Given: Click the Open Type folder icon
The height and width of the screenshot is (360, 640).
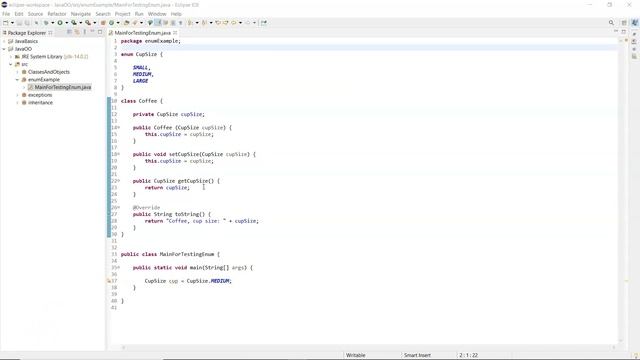Looking at the screenshot, I should (127, 23).
